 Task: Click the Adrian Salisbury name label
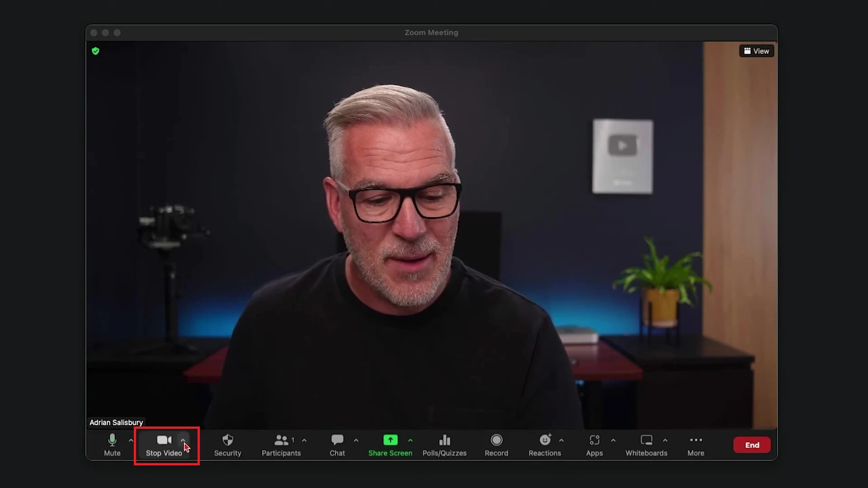click(x=116, y=422)
